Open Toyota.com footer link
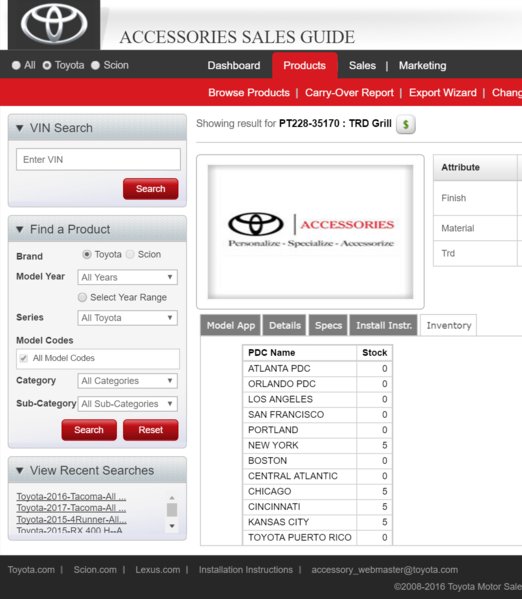522x599 pixels. coord(31,570)
